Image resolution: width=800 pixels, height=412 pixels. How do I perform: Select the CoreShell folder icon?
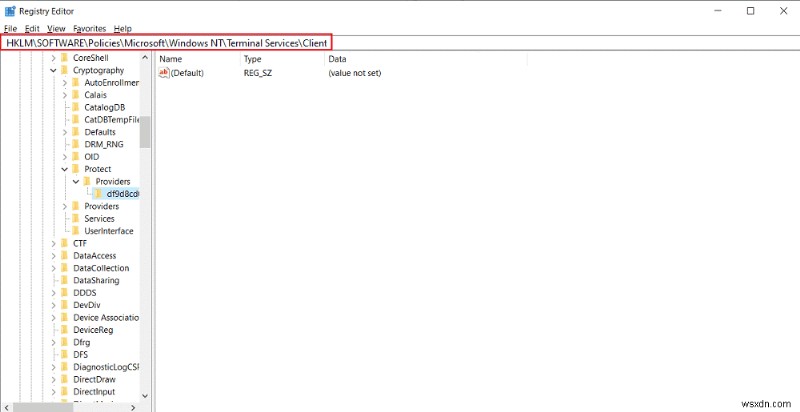pyautogui.click(x=64, y=58)
